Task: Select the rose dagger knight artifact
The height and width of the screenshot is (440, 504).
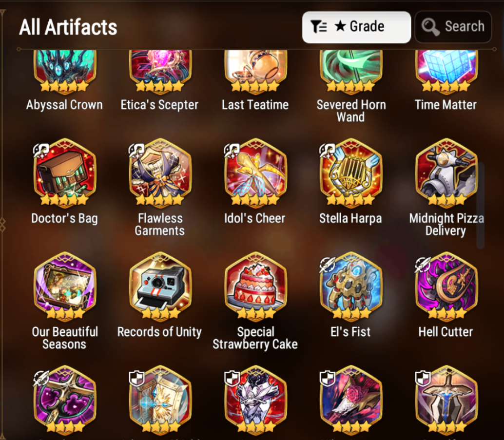Action: pyautogui.click(x=350, y=400)
